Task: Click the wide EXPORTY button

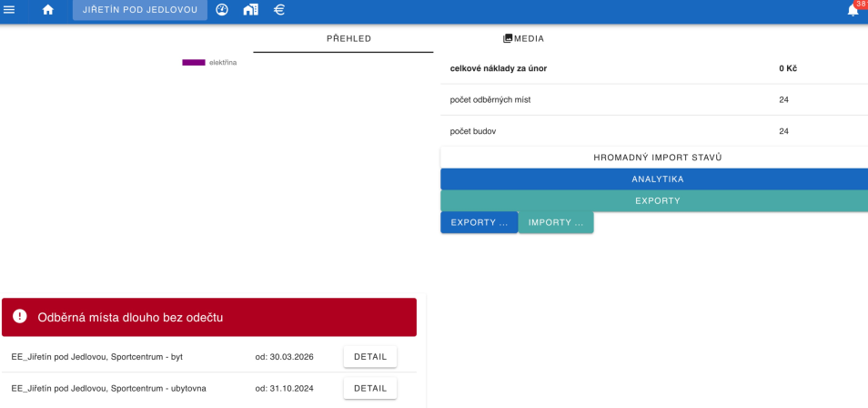Action: (657, 200)
